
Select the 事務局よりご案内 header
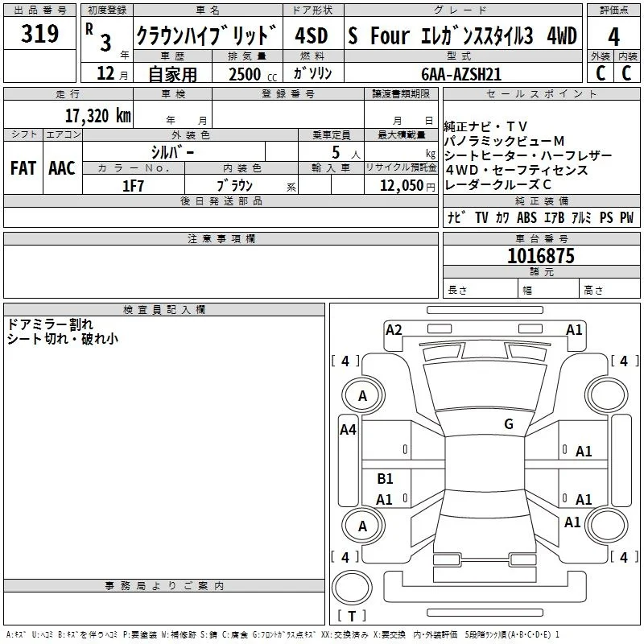(164, 586)
